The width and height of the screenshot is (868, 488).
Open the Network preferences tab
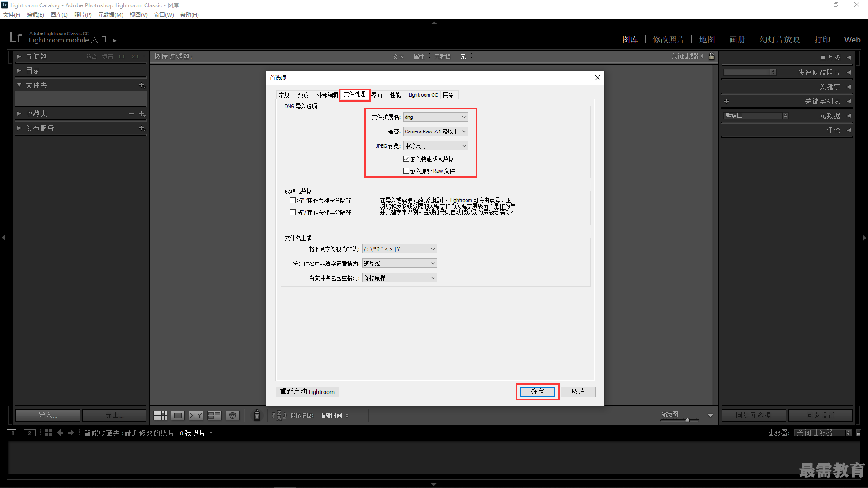(x=448, y=95)
